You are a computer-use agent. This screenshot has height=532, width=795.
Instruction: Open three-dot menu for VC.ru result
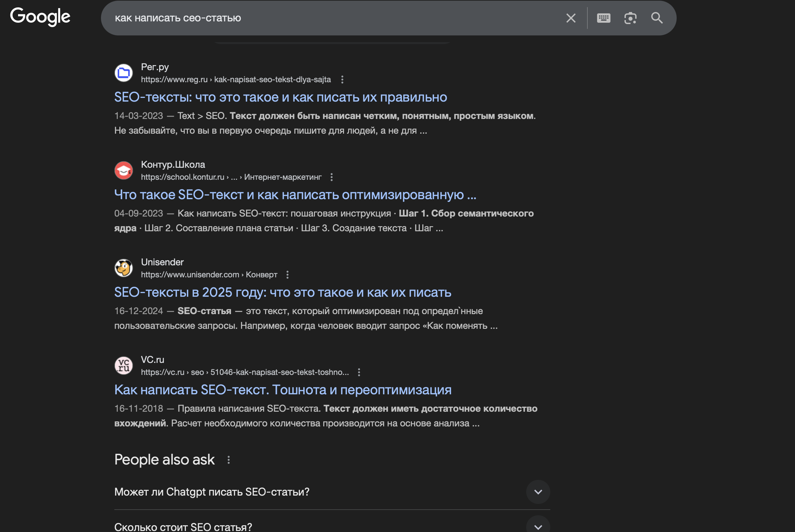pos(359,372)
